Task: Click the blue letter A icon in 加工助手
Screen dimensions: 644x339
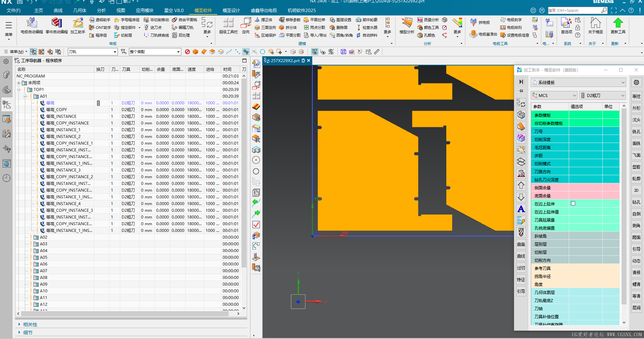Action: click(x=521, y=209)
